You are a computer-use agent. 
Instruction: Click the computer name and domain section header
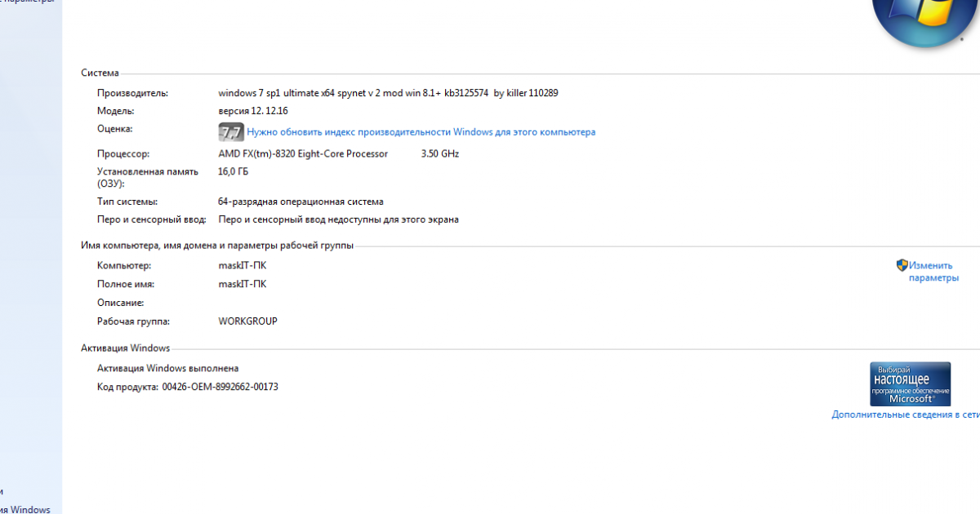tap(217, 246)
